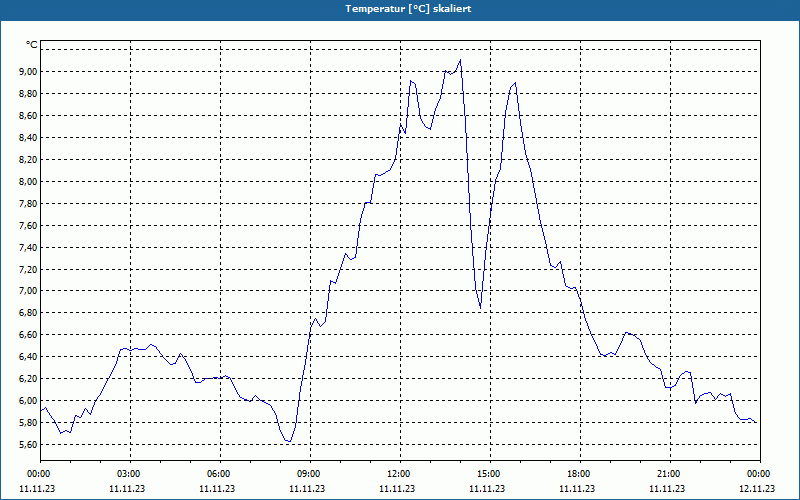Select the 5,60 y-axis value
800x500 pixels.
coord(28,444)
